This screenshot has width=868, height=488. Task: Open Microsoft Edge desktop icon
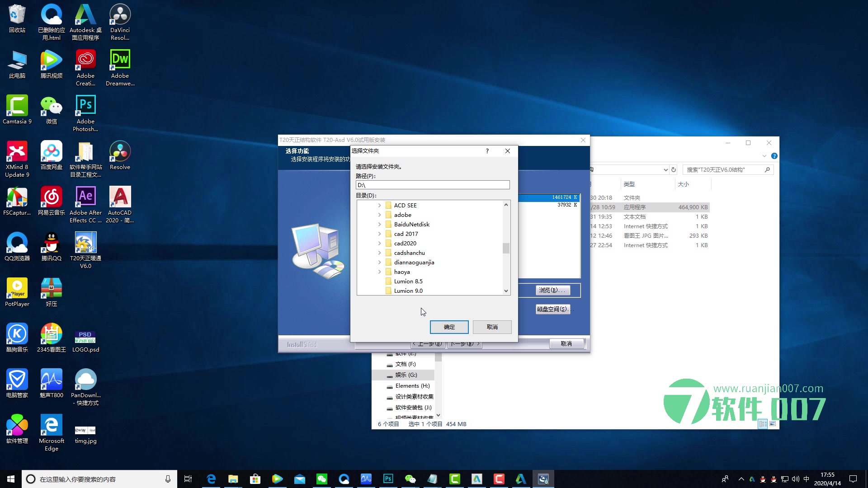[51, 433]
